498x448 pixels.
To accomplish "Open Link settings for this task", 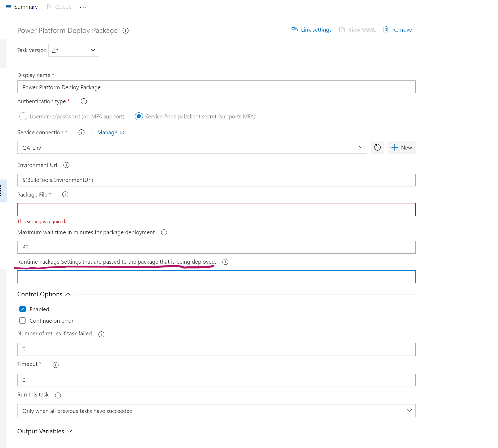I will 311,29.
